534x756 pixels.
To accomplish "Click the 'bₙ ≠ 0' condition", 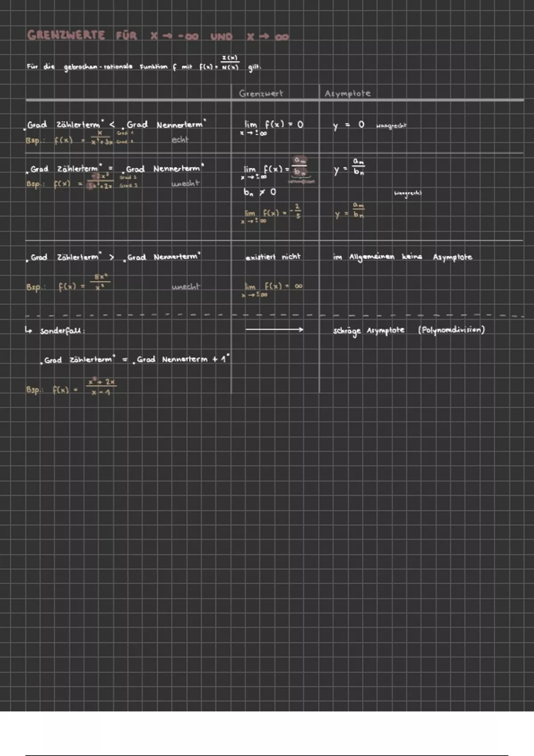I will 260,193.
